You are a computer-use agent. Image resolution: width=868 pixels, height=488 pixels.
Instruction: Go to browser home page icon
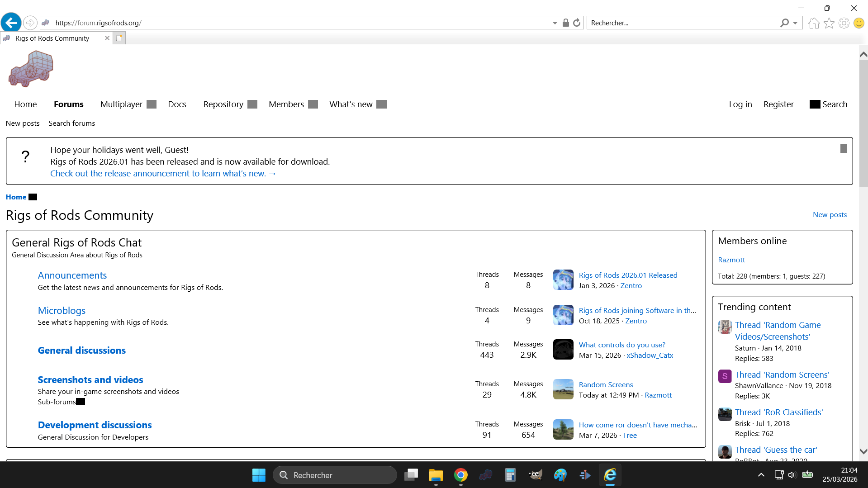tap(814, 23)
